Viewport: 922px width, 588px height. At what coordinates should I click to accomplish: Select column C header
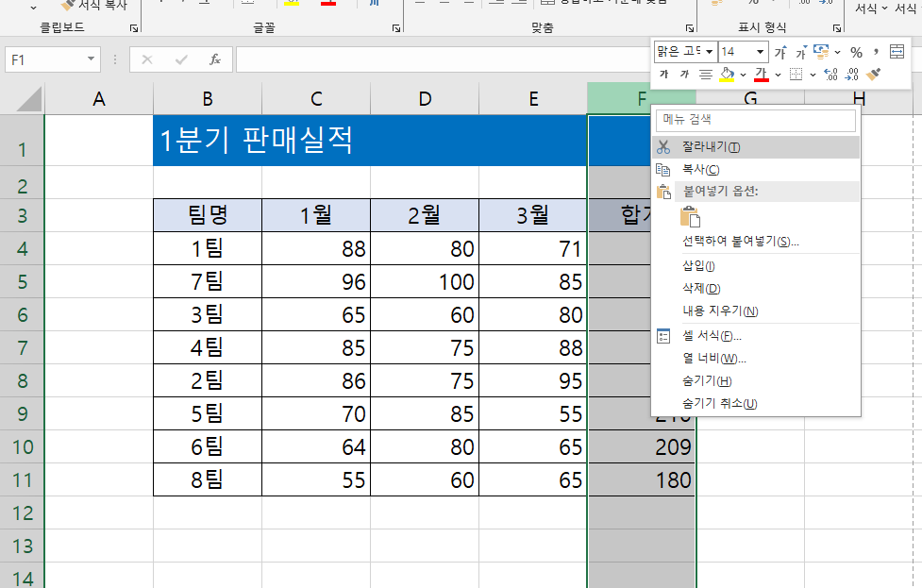coord(316,99)
